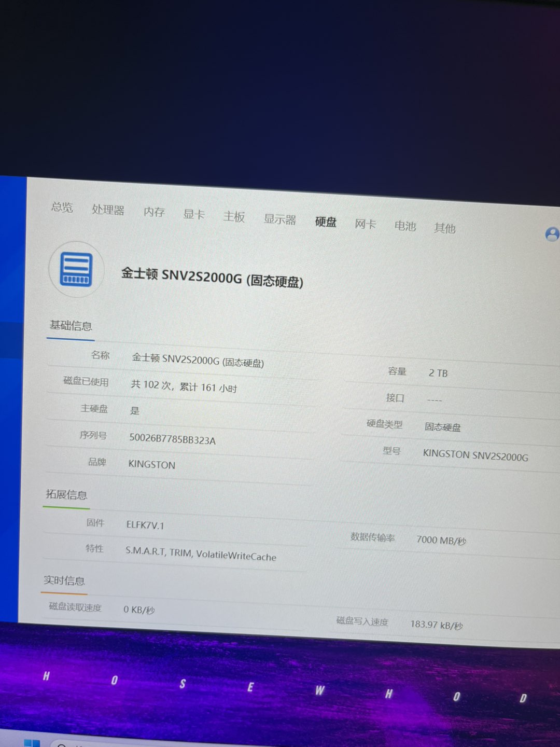The height and width of the screenshot is (747, 560).
Task: Open the 主板 tab
Action: (x=234, y=216)
